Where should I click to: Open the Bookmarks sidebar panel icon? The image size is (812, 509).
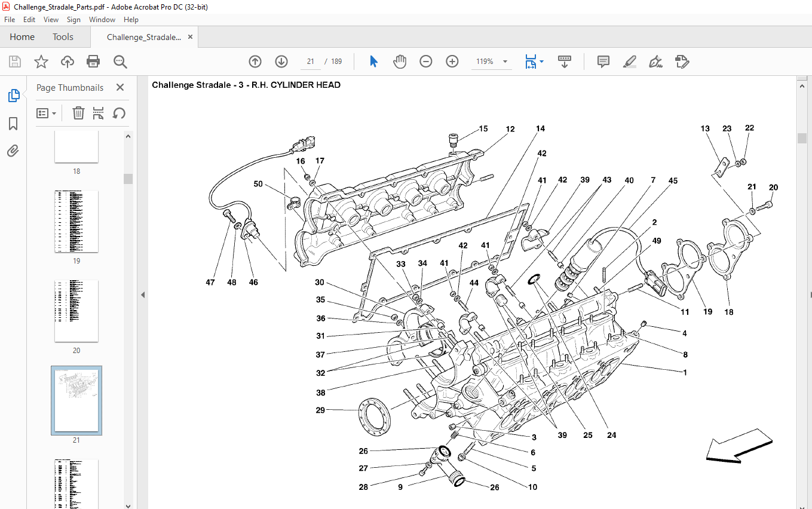pos(13,124)
